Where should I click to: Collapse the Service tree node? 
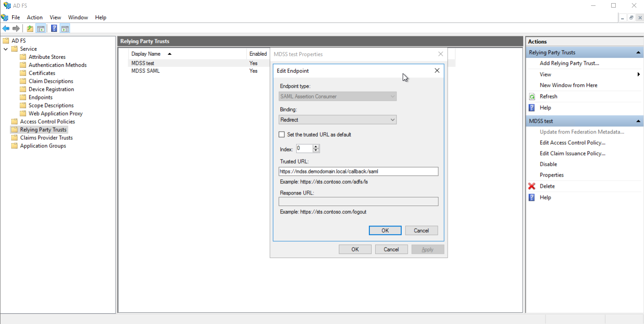6,49
